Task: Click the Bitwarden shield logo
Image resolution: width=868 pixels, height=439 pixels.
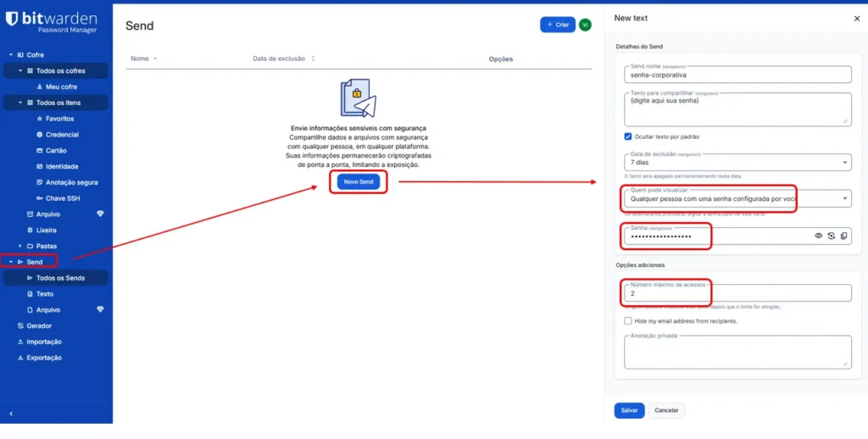Action: tap(12, 19)
